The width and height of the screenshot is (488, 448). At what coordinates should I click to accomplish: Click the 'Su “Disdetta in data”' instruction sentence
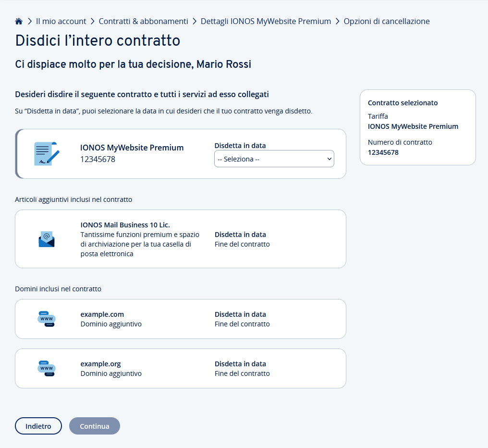[164, 111]
